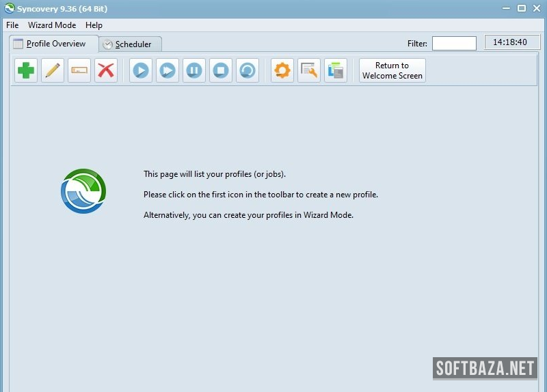Click the clock time display
Image resolution: width=547 pixels, height=392 pixels.
512,42
